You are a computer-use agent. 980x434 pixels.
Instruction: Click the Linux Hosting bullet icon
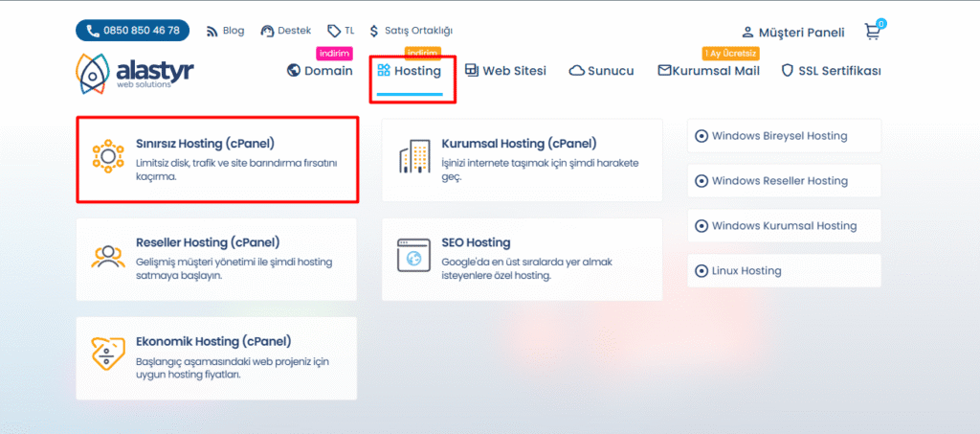click(x=702, y=271)
